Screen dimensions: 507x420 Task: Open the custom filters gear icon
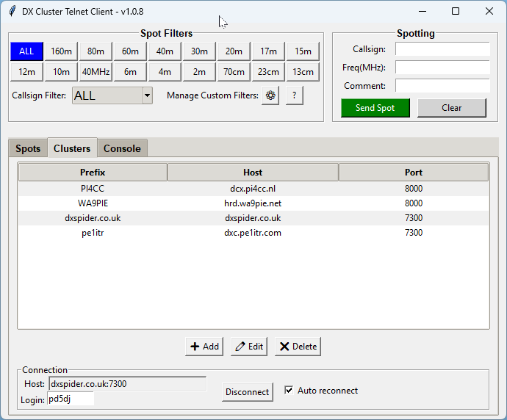[270, 95]
